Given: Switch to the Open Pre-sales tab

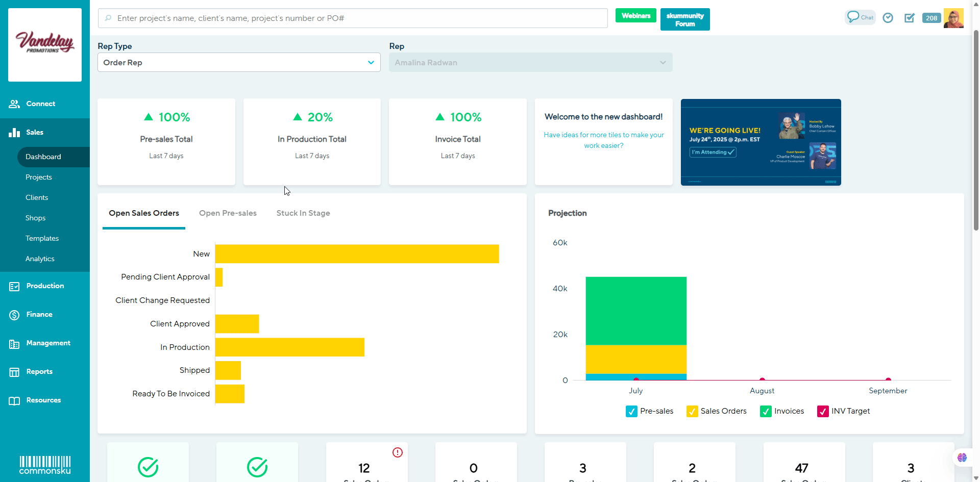Looking at the screenshot, I should pos(228,213).
